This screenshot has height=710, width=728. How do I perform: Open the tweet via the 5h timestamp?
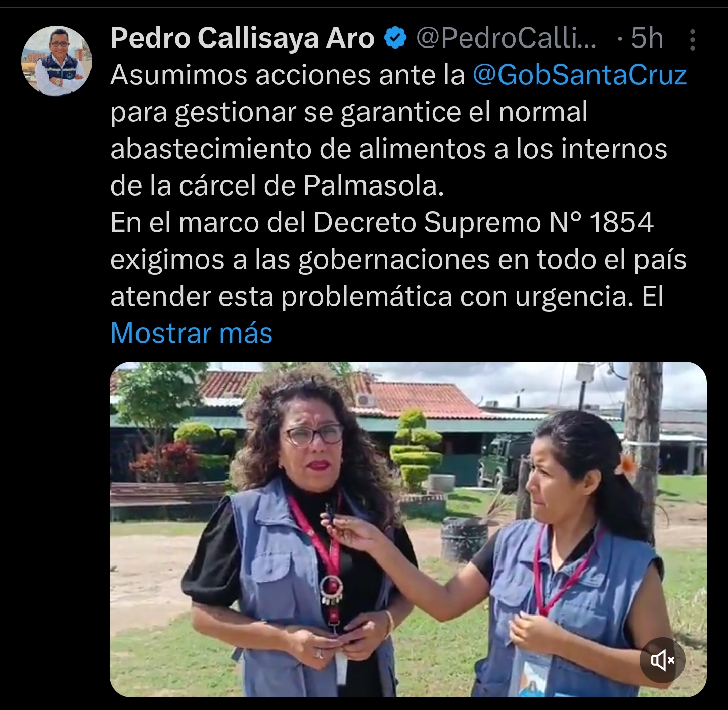click(647, 38)
